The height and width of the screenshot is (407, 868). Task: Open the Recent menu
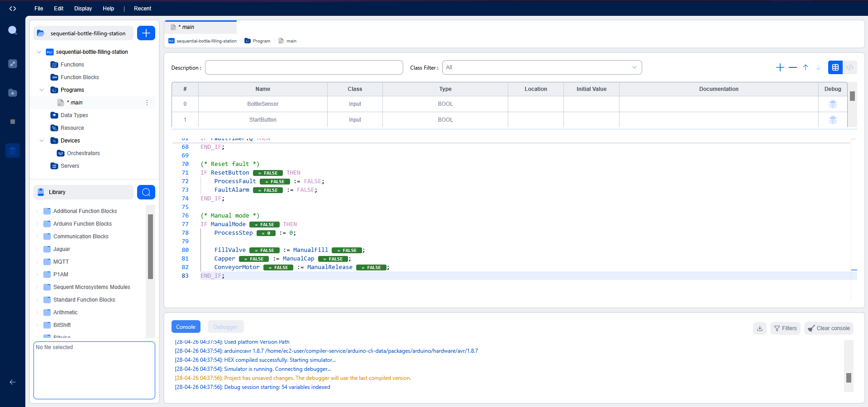click(x=143, y=9)
